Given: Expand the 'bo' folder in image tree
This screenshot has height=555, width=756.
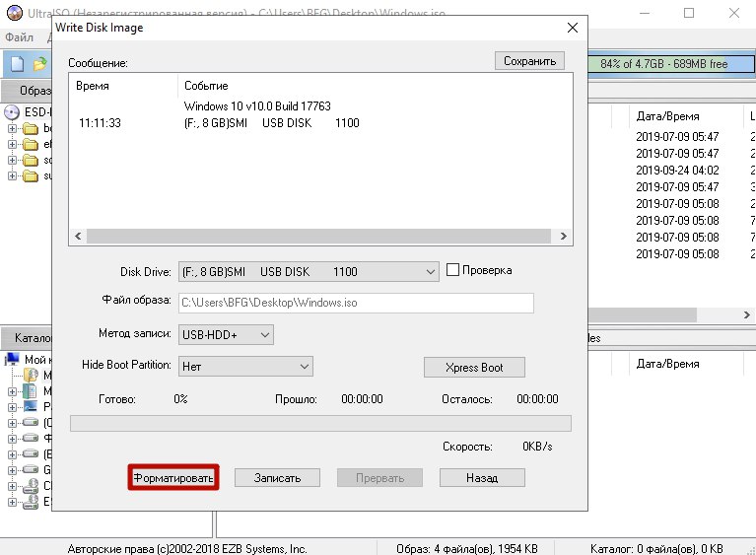Looking at the screenshot, I should (x=12, y=128).
